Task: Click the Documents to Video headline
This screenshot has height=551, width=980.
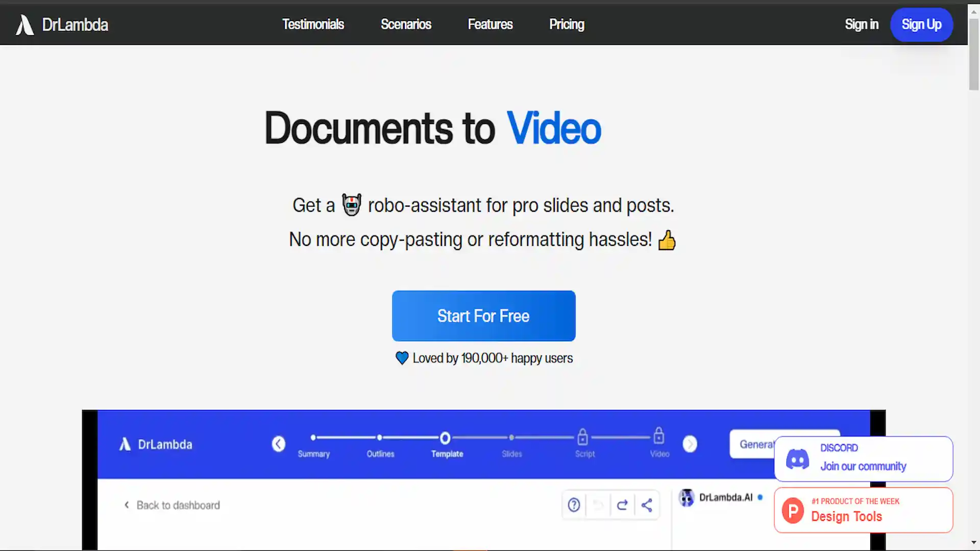Action: 433,129
